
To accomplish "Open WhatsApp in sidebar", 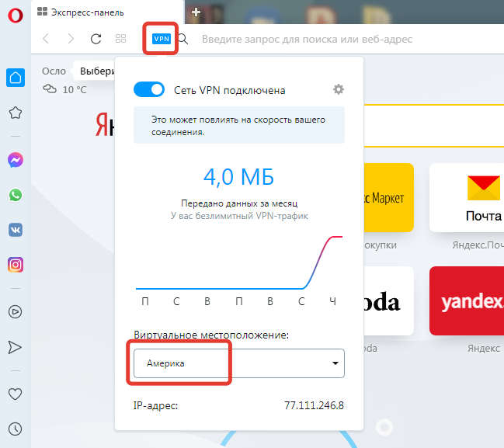I will click(16, 195).
